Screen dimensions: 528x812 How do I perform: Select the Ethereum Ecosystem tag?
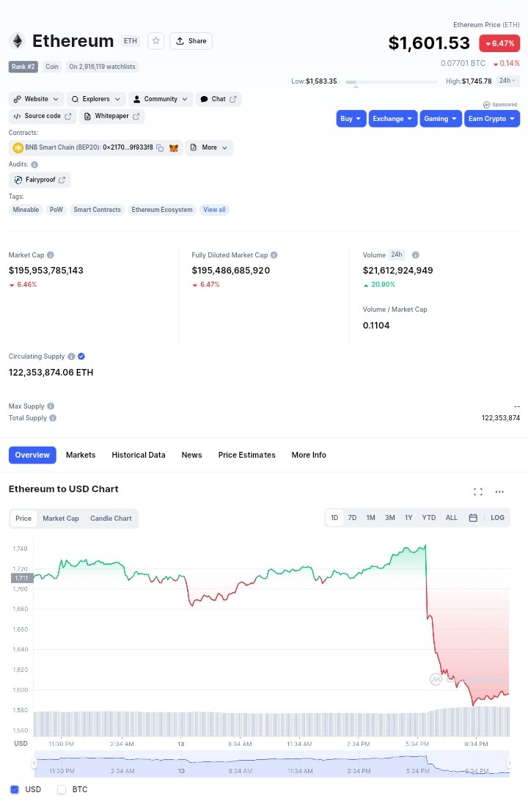click(x=162, y=210)
